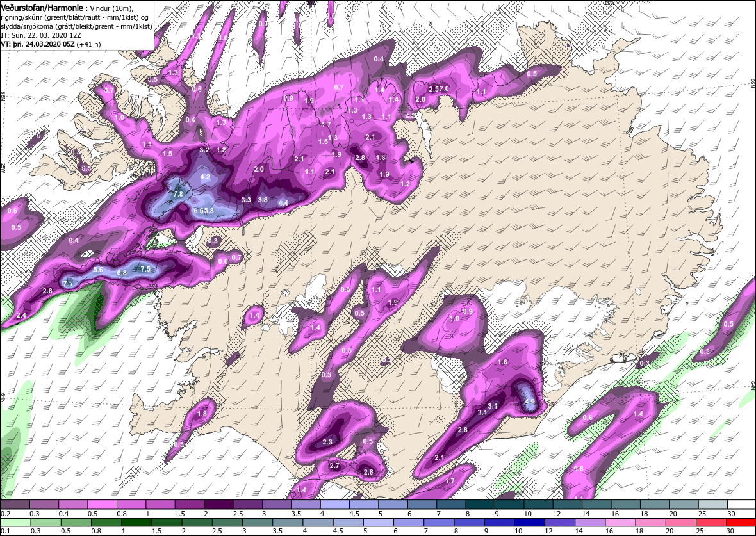Click the bright red swatch right of bottom-row 30

coord(741,523)
